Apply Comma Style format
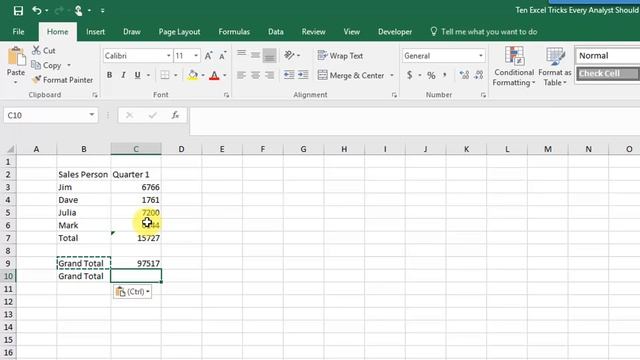 pyautogui.click(x=444, y=75)
